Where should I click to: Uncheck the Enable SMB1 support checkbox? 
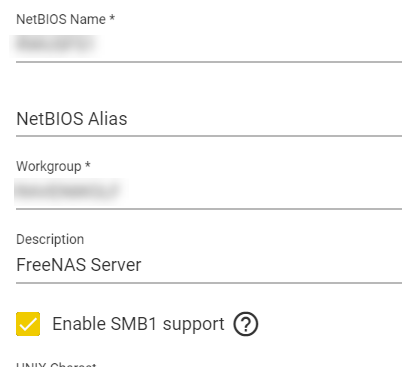coord(28,324)
